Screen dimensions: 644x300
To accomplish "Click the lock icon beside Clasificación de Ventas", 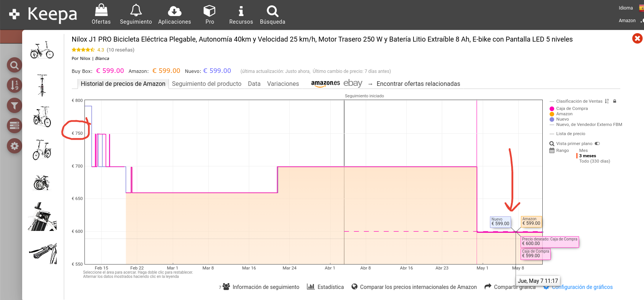I will (615, 101).
